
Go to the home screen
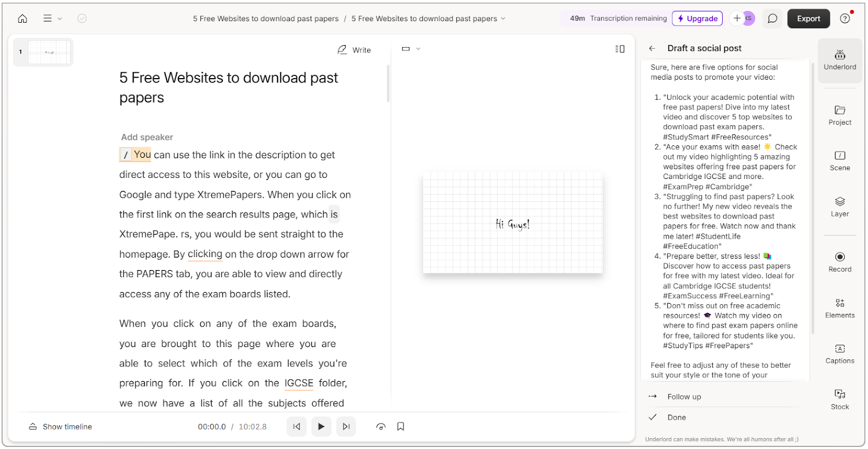(x=22, y=18)
